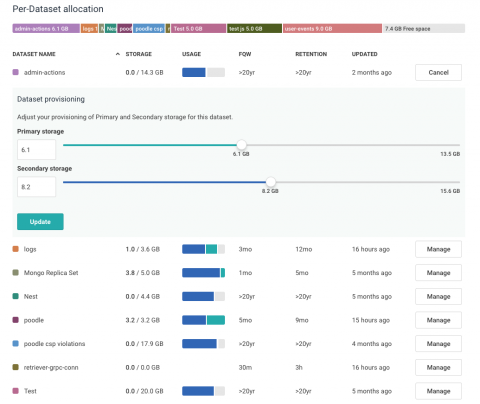This screenshot has width=480, height=404.
Task: Click the Test row's usage bar
Action: [x=203, y=391]
